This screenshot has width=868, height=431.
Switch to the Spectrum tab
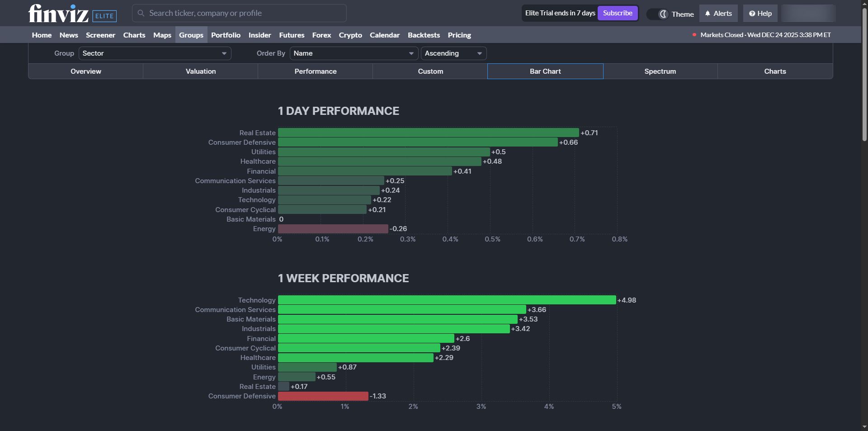(x=660, y=71)
